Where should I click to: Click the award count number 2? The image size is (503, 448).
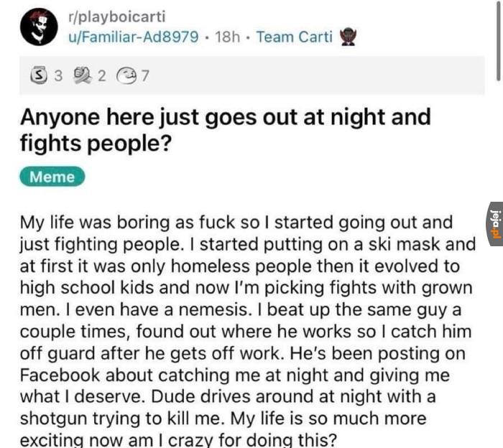point(101,76)
